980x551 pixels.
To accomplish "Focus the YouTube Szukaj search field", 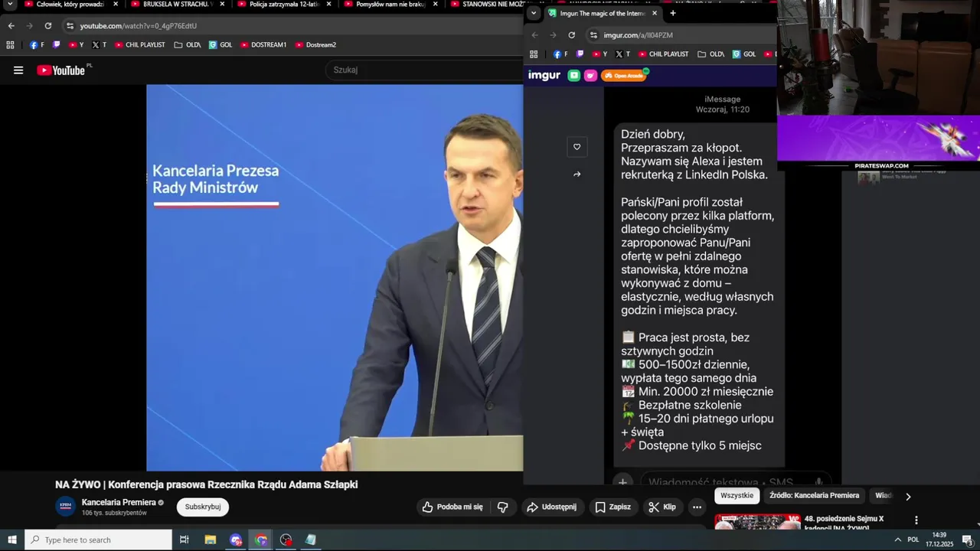I will click(x=425, y=70).
